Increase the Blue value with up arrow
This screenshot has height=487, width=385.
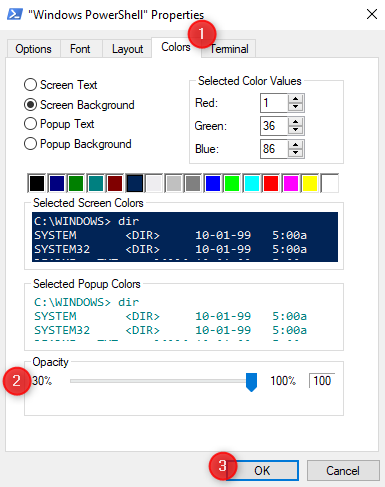(x=295, y=145)
